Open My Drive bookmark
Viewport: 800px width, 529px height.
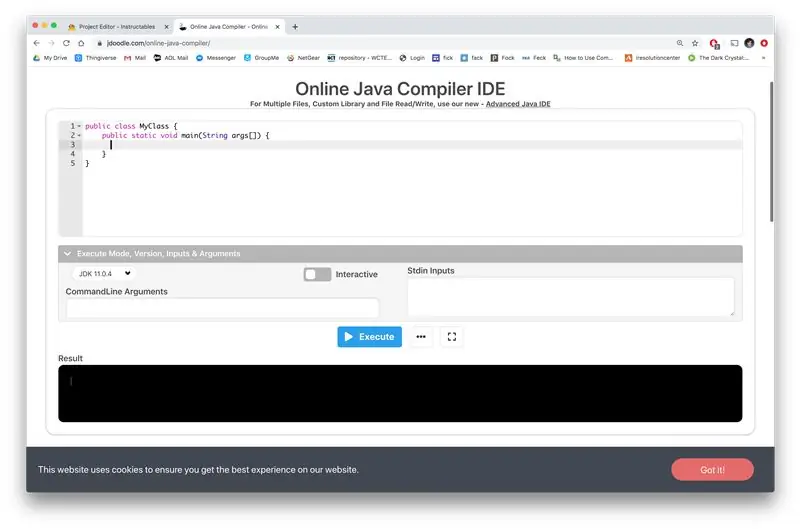tap(50, 58)
